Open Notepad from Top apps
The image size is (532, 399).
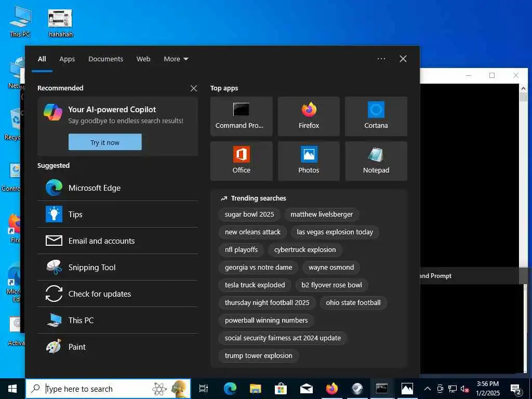coord(376,161)
